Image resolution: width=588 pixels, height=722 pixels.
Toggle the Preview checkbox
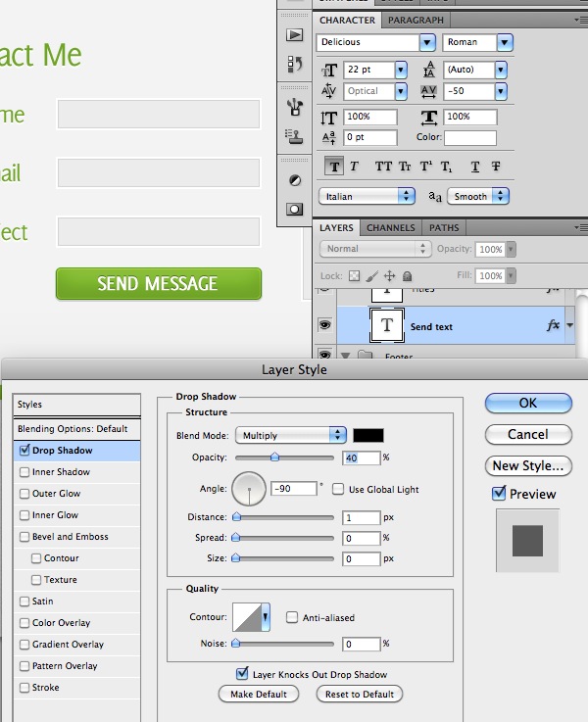coord(499,493)
